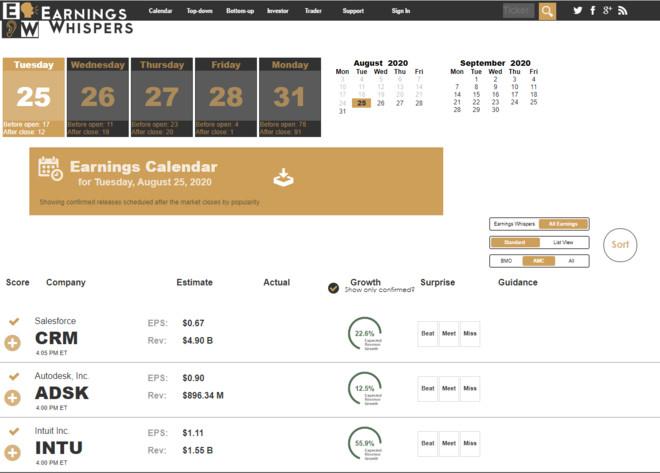Open the Trader menu
Screen dimensions: 660x473
313,11
